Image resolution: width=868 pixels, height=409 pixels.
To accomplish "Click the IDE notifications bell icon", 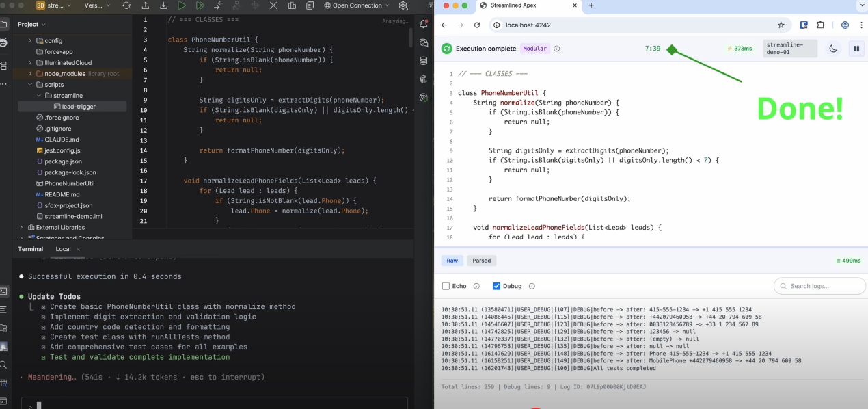I will pos(424,24).
